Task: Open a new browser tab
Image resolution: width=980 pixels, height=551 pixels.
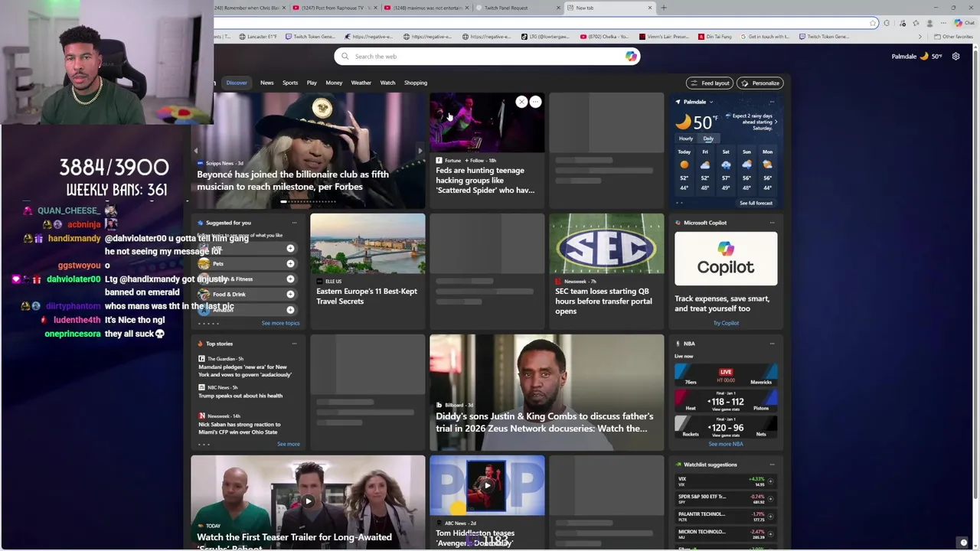Action: tap(664, 8)
